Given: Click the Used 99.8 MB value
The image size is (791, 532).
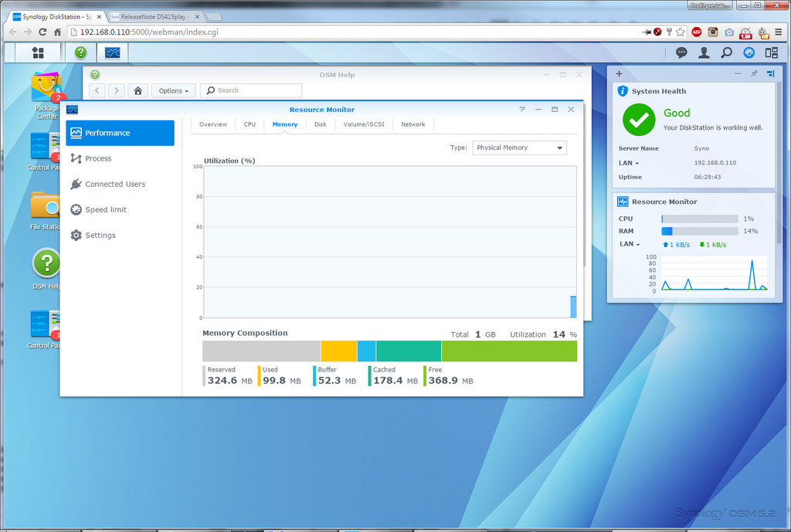Looking at the screenshot, I should click(x=281, y=381).
